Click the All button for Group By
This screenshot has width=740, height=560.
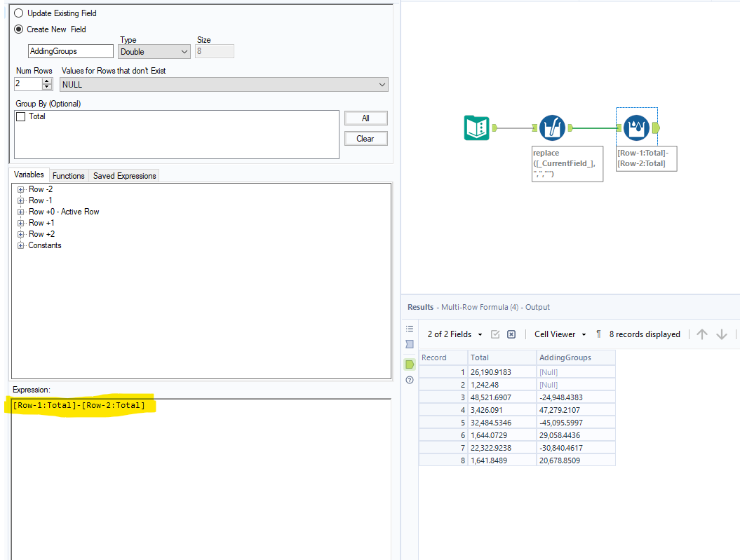point(365,118)
